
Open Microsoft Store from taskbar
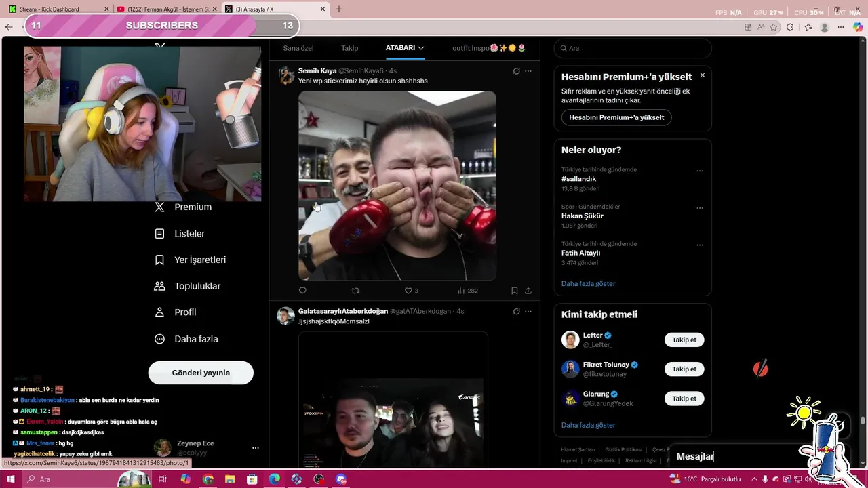point(252,479)
